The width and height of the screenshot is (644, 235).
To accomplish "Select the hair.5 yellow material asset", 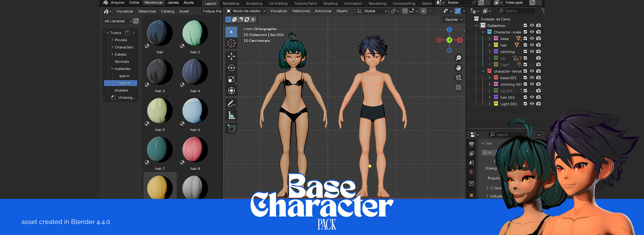I will [160, 114].
